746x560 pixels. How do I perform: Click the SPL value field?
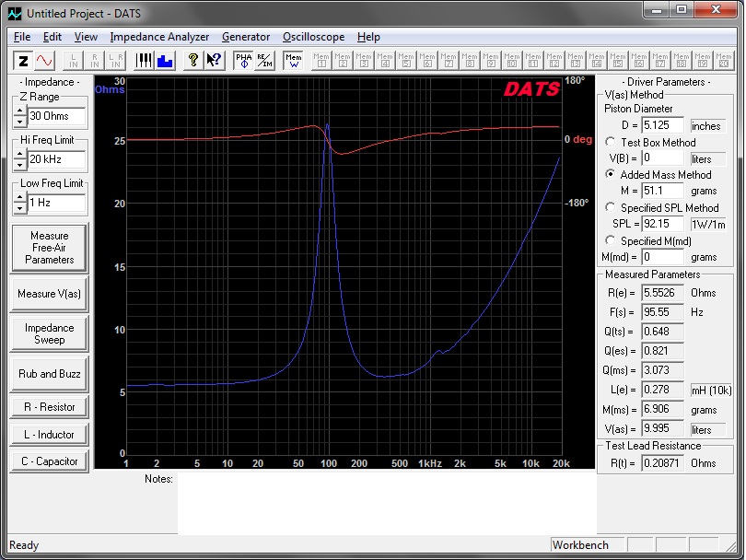[662, 224]
